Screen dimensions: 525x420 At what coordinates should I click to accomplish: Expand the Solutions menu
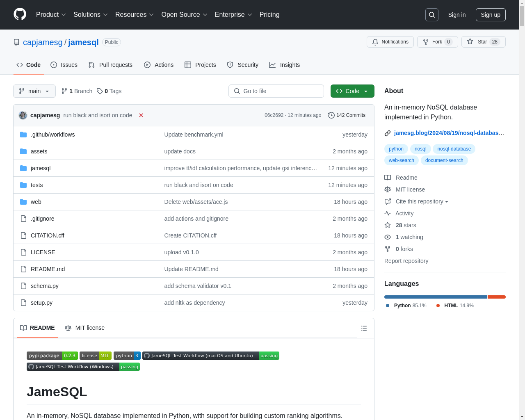point(91,15)
